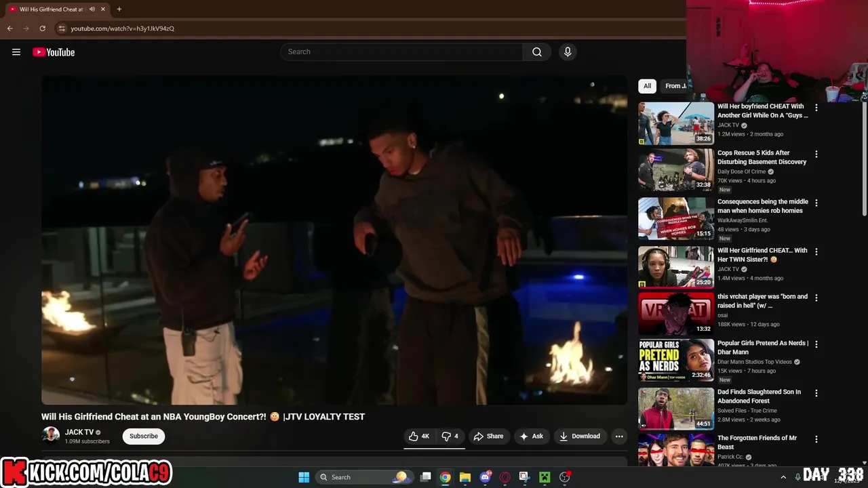
Task: Open the Abandoned Forest 44:51 thumbnail
Action: click(x=676, y=409)
